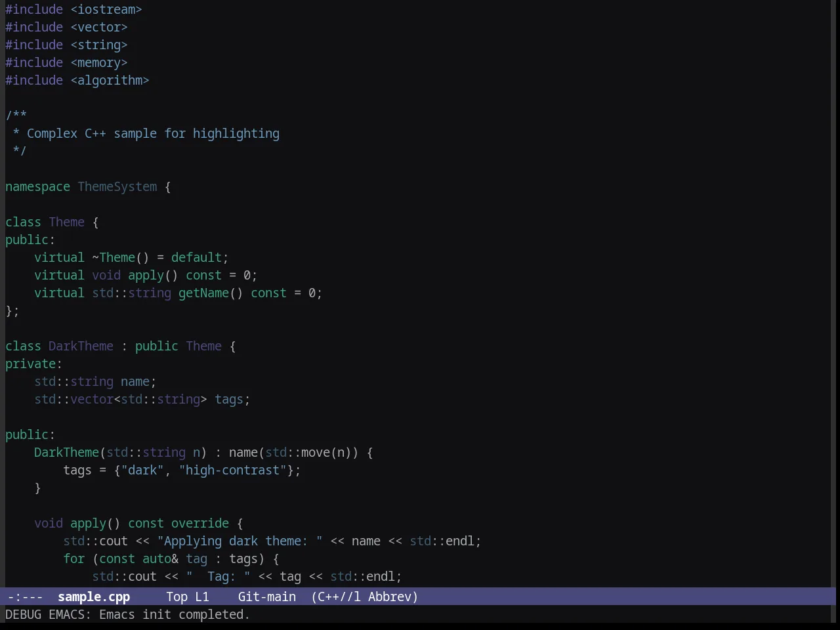The width and height of the screenshot is (840, 630).
Task: Place cursor on #include <vector> line
Action: pyautogui.click(x=66, y=27)
